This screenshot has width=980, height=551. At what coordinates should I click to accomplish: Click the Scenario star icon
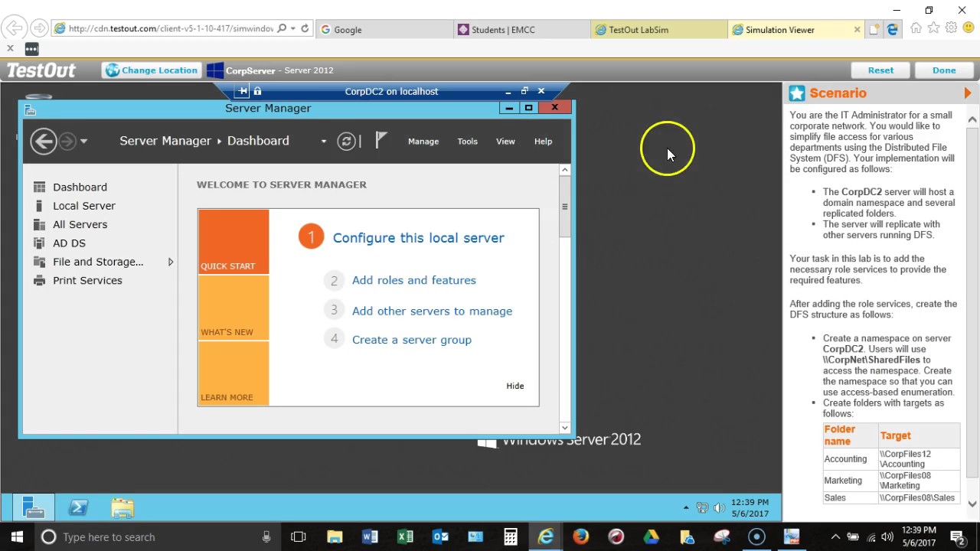797,93
